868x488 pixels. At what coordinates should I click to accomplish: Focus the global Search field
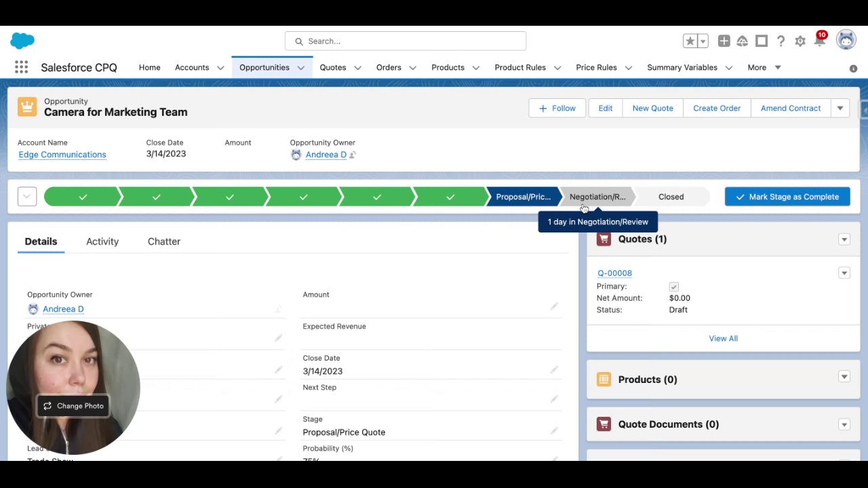click(406, 41)
